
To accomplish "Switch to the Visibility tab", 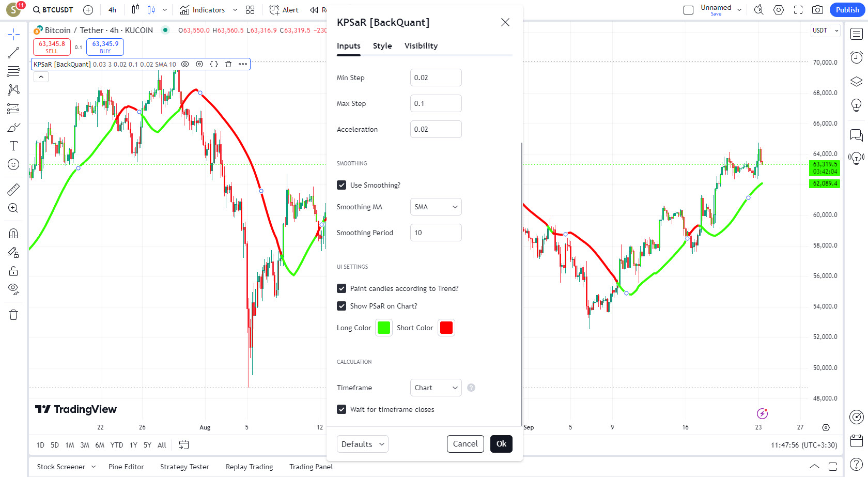I will coord(421,46).
